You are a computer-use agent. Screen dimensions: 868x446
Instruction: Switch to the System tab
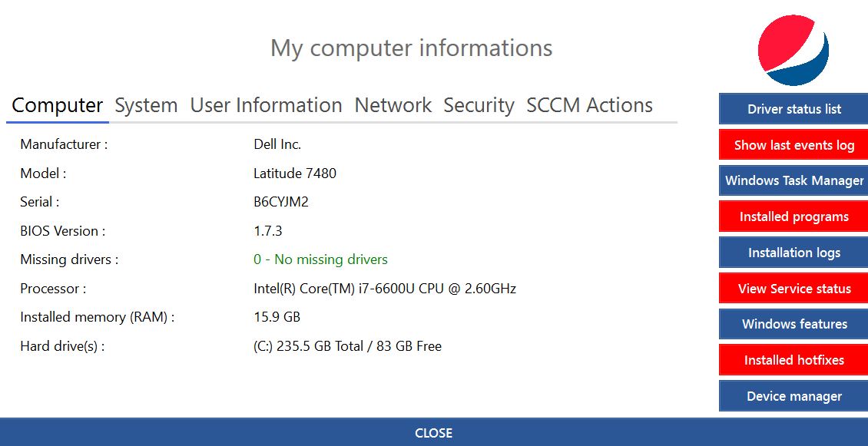[146, 105]
